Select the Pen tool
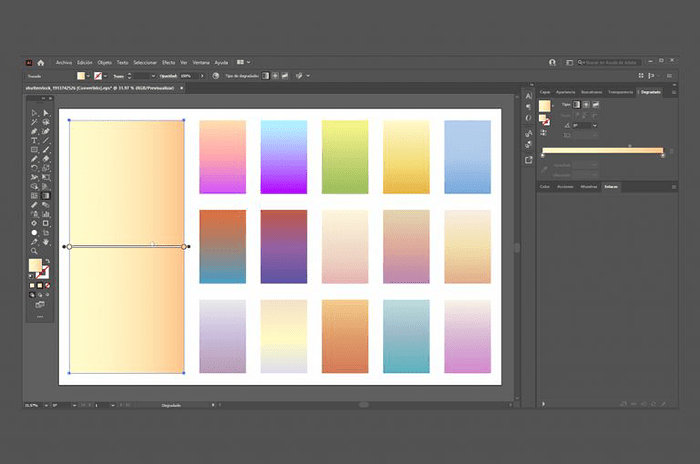 [34, 131]
